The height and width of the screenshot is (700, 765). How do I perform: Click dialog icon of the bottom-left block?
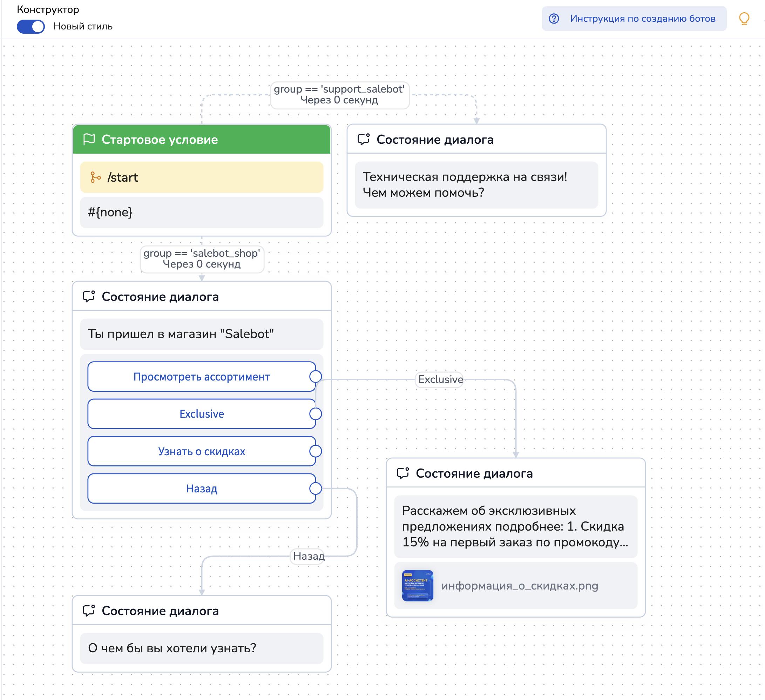(x=89, y=611)
